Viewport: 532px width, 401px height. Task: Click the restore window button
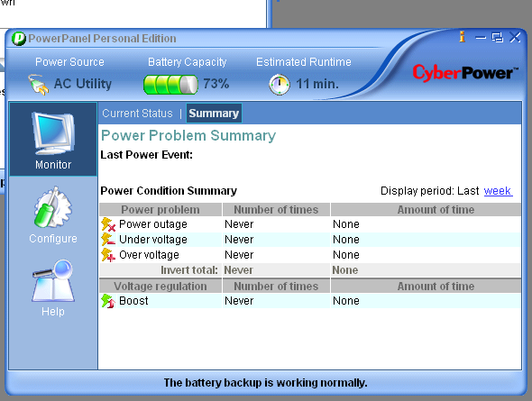498,37
